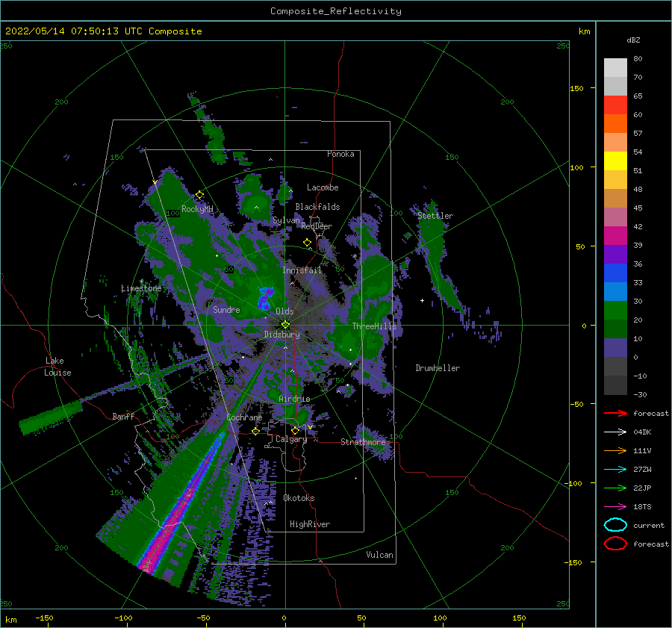The image size is (672, 628).
Task: Click the Sundre town label
Action: 226,310
